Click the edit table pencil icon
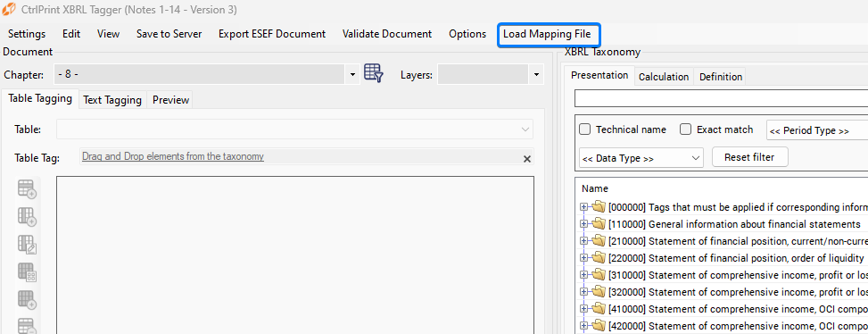Screen dimensions: 868x334 click(27, 245)
